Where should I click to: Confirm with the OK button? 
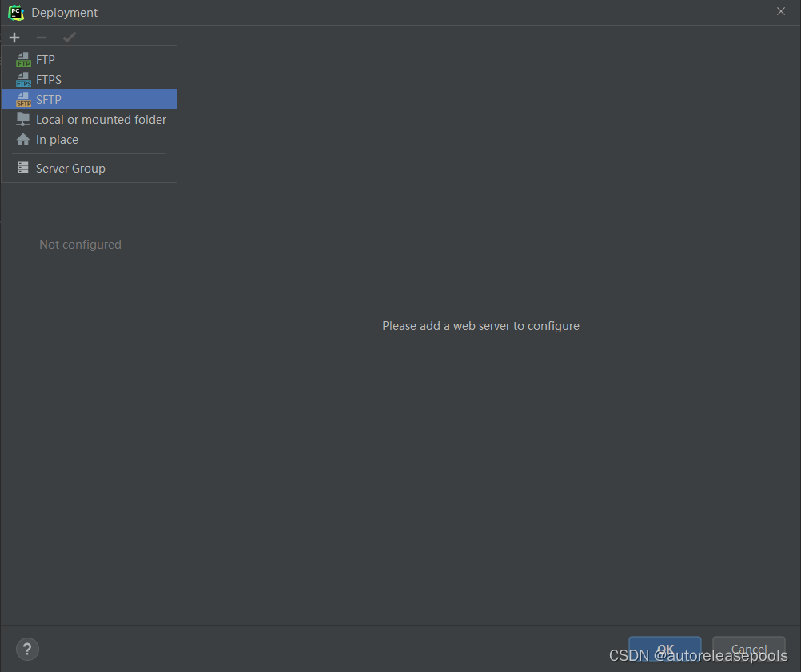664,649
